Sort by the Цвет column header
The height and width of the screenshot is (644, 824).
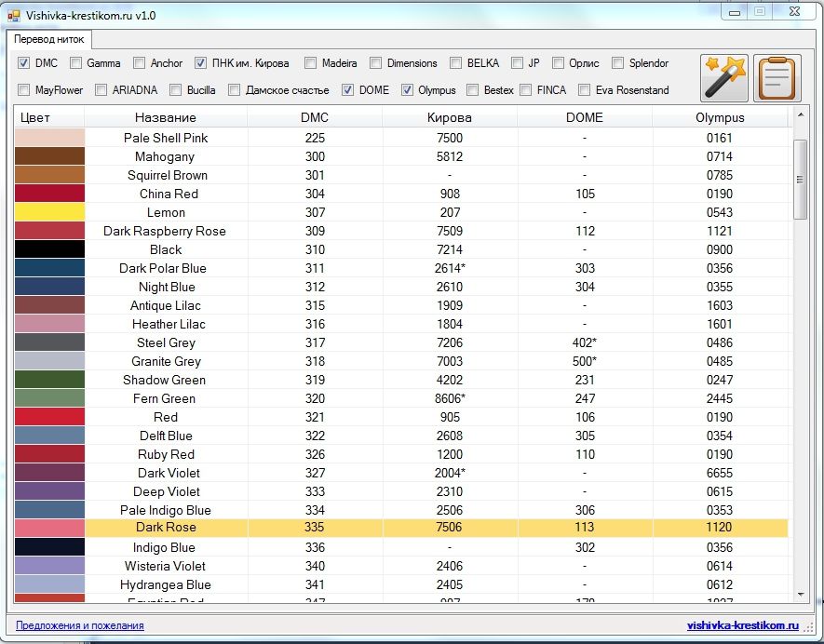(x=48, y=117)
